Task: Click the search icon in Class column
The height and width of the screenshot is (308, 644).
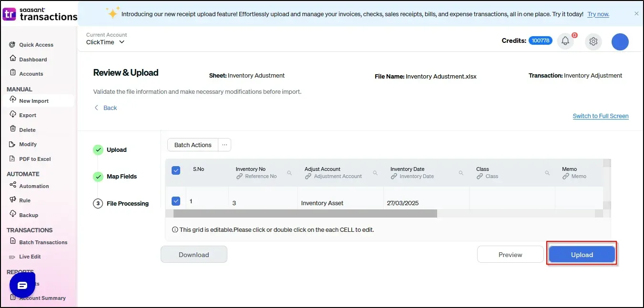Action: click(x=547, y=173)
